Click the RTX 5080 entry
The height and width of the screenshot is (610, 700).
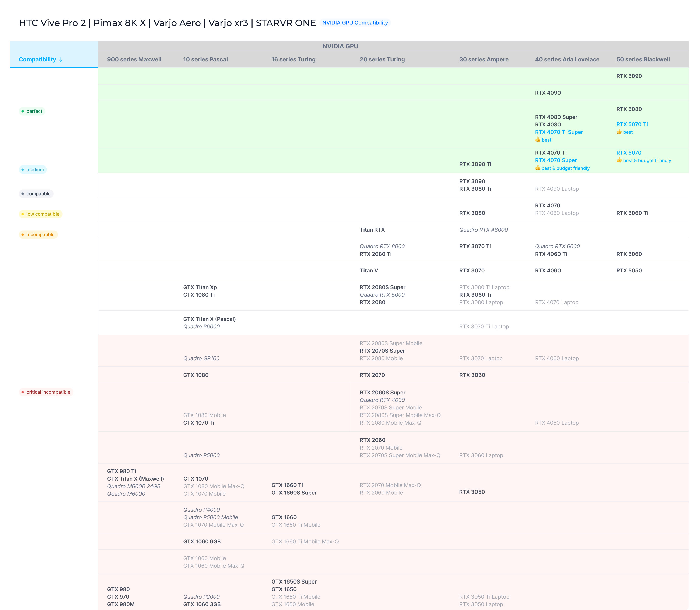point(629,109)
